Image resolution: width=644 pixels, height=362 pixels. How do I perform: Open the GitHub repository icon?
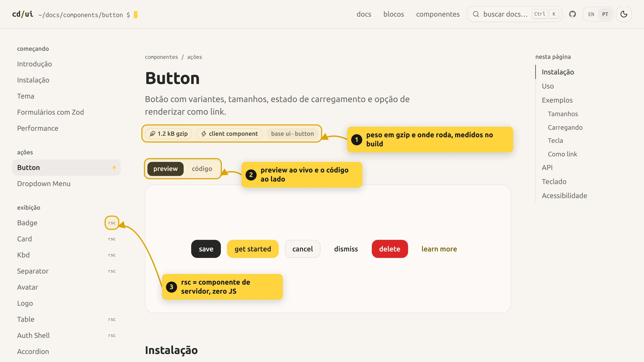(573, 14)
